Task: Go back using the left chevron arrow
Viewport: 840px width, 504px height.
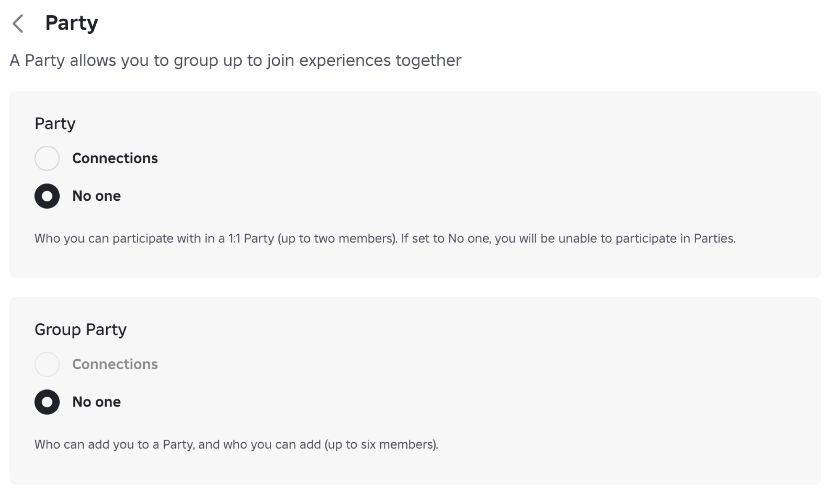Action: [18, 24]
